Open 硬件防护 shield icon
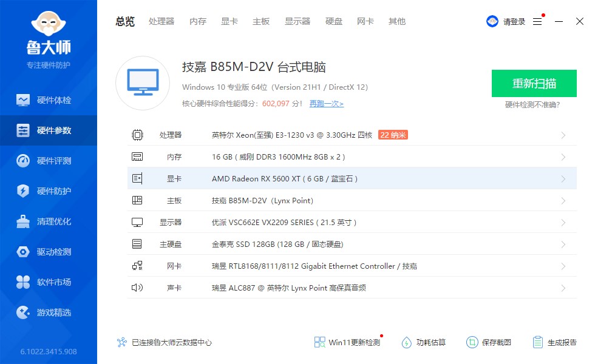The image size is (595, 364). [23, 190]
